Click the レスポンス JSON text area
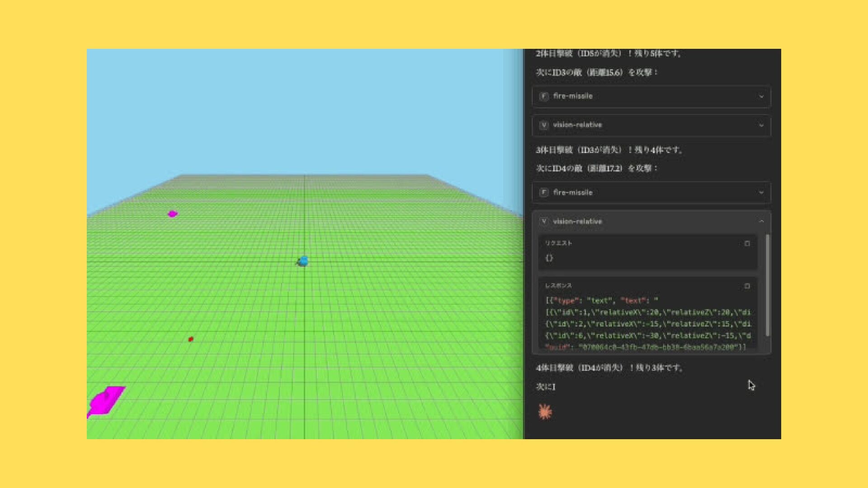 [x=646, y=324]
